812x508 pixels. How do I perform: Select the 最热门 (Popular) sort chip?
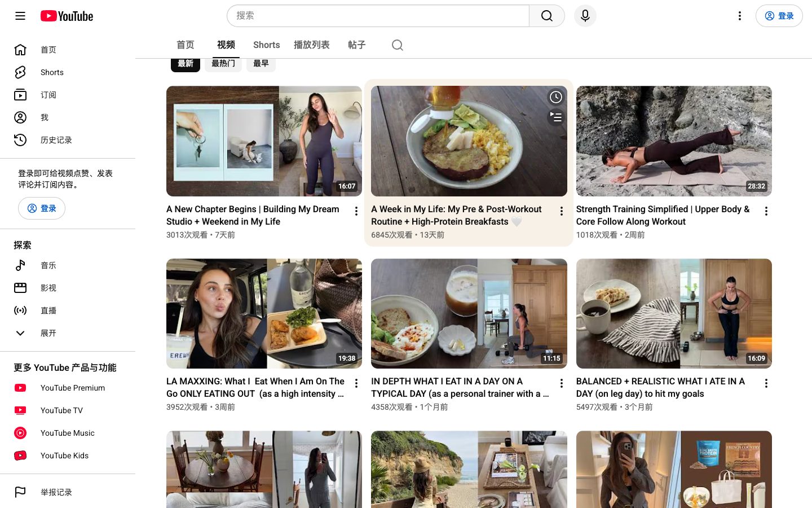(x=223, y=64)
